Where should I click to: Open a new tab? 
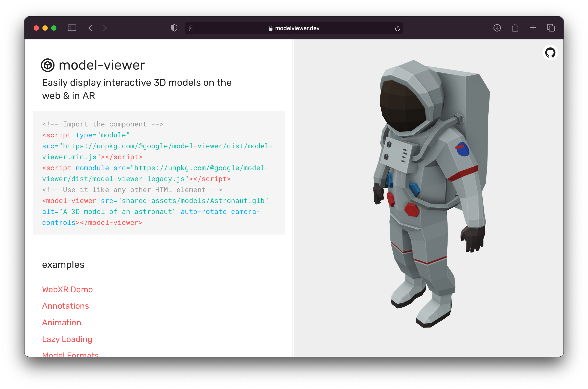(x=533, y=28)
